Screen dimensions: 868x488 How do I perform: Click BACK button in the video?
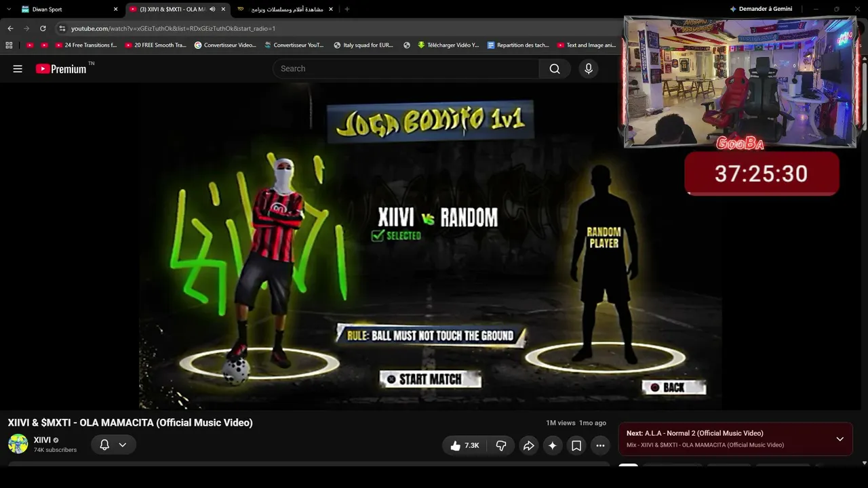click(x=673, y=387)
